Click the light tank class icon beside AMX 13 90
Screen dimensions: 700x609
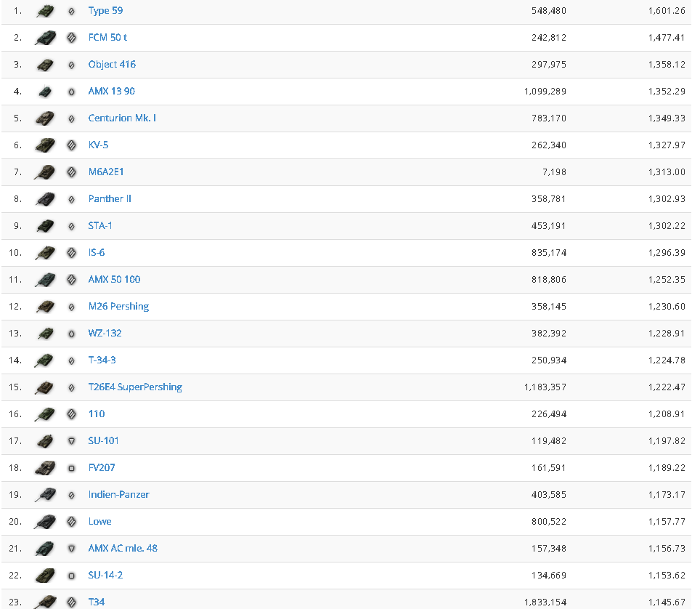[x=71, y=92]
